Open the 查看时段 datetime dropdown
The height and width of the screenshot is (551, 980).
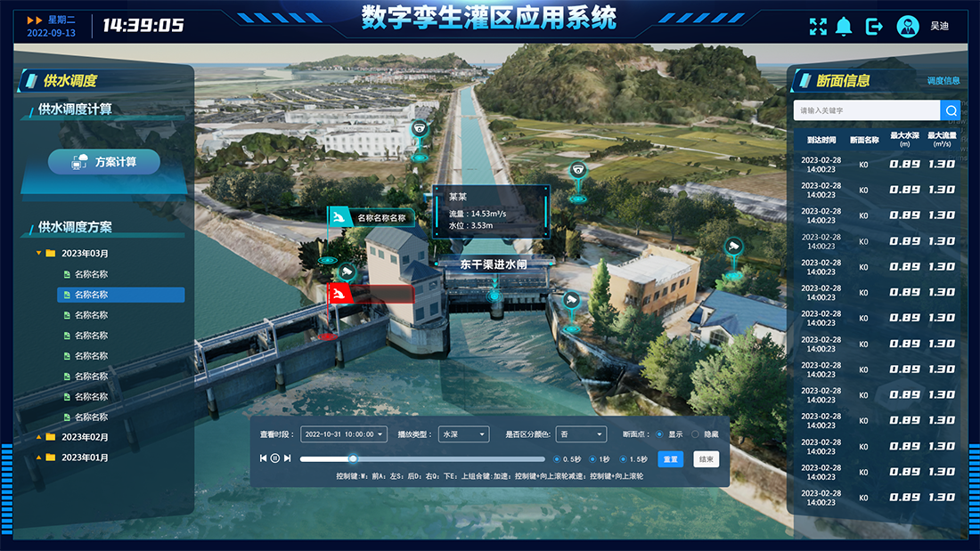click(x=344, y=434)
